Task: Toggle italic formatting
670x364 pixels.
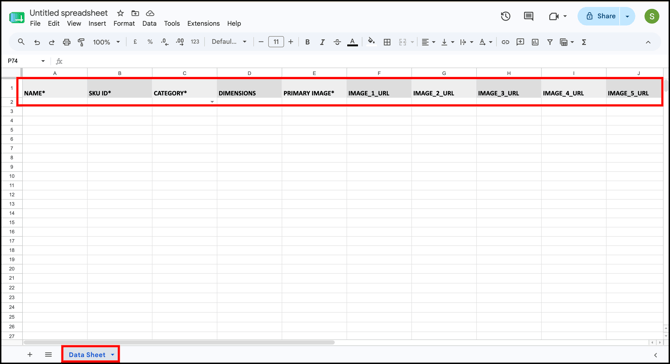Action: tap(322, 42)
